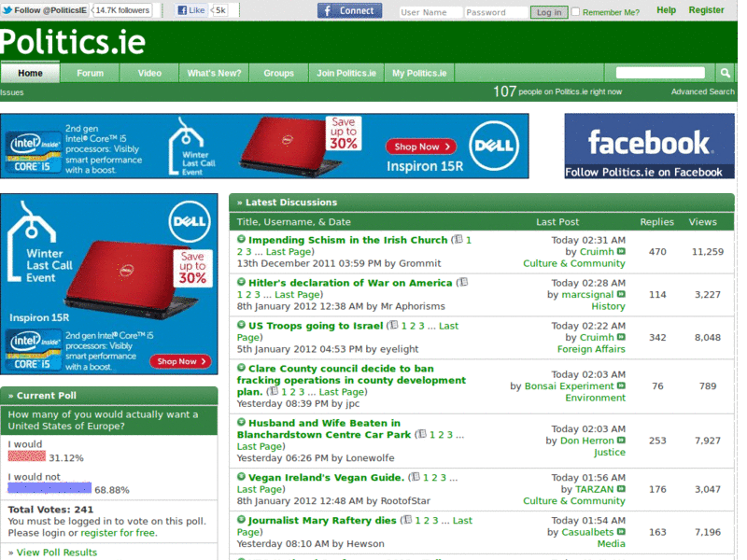This screenshot has height=560, width=747.
Task: Click status icon beside US Troops thread
Action: coord(241,325)
